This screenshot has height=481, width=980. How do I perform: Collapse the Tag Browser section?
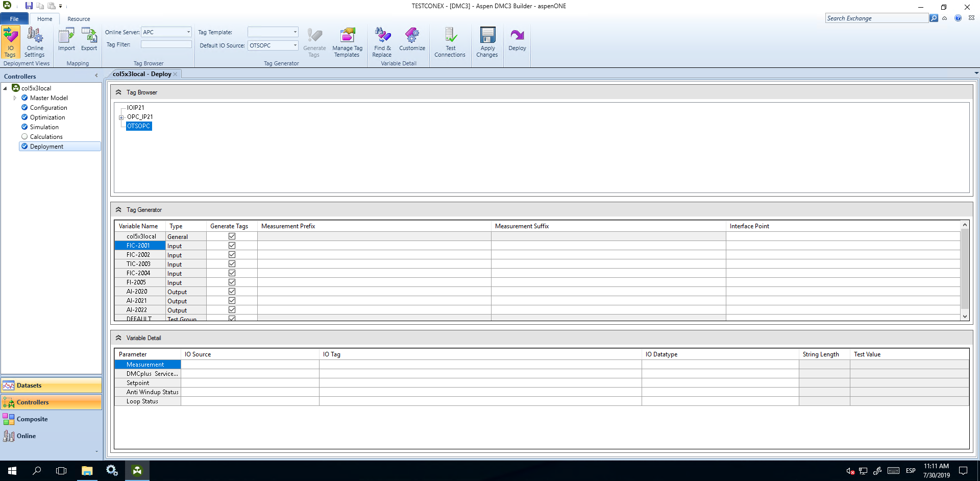tap(118, 92)
